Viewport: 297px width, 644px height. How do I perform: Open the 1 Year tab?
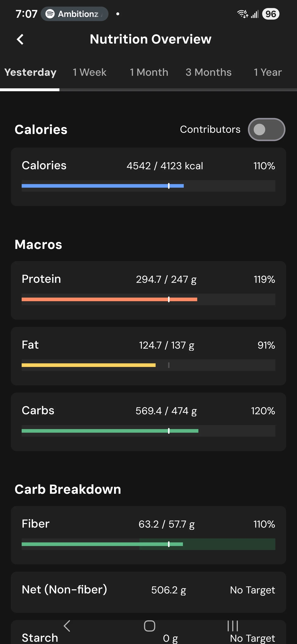(268, 72)
